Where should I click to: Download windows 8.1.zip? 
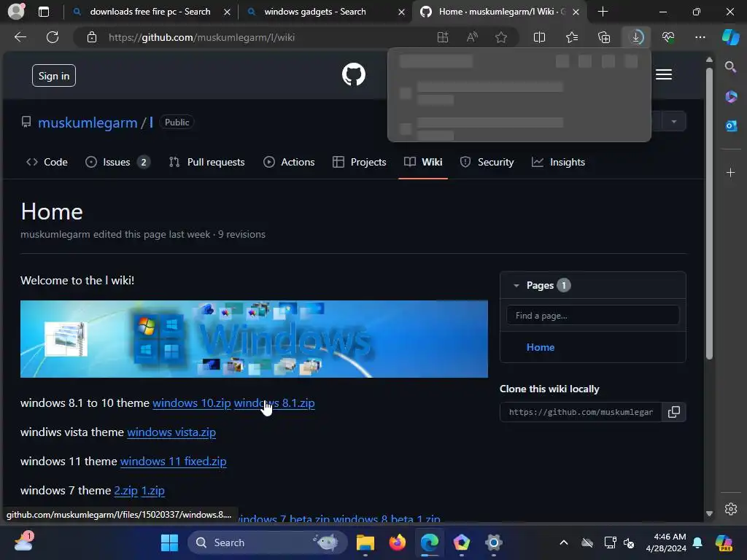click(274, 402)
